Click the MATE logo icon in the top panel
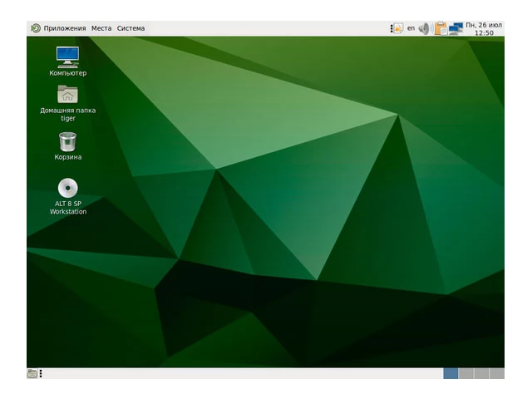 (x=35, y=28)
